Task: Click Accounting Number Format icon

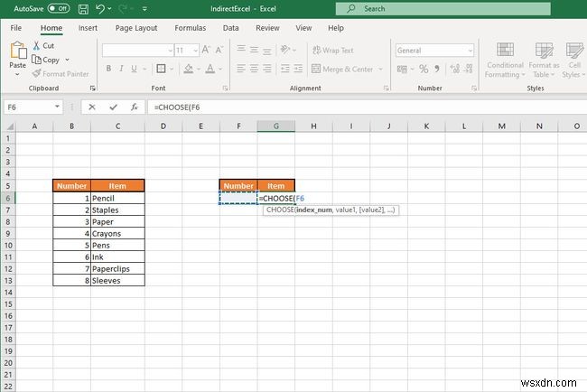Action: coord(402,69)
